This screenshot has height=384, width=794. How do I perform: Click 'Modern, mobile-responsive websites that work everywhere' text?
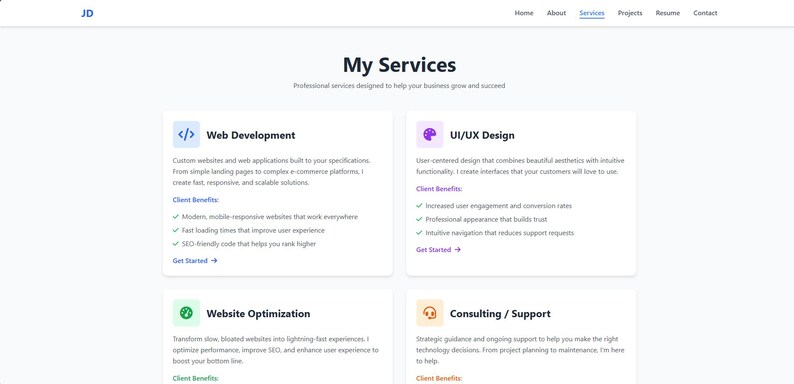point(270,217)
